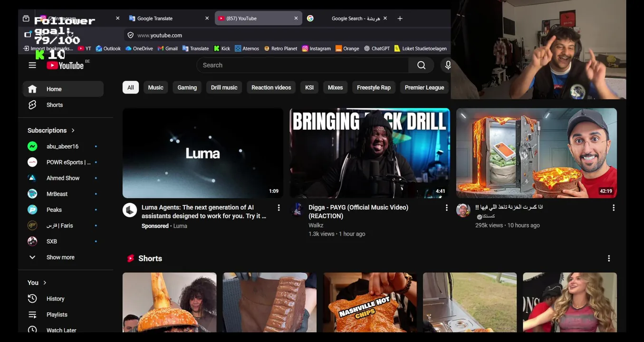Image resolution: width=644 pixels, height=342 pixels.
Task: Select the KSI filter chip
Action: 309,87
